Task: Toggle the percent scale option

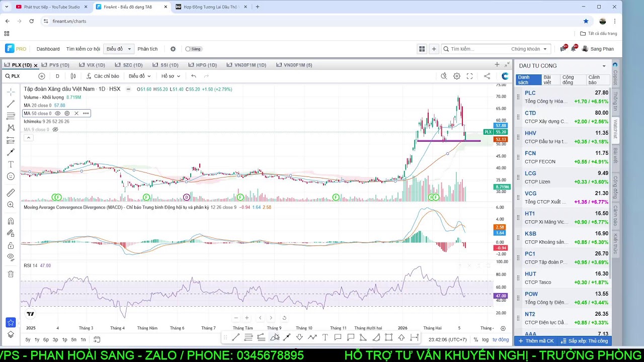Action: [x=475, y=340]
